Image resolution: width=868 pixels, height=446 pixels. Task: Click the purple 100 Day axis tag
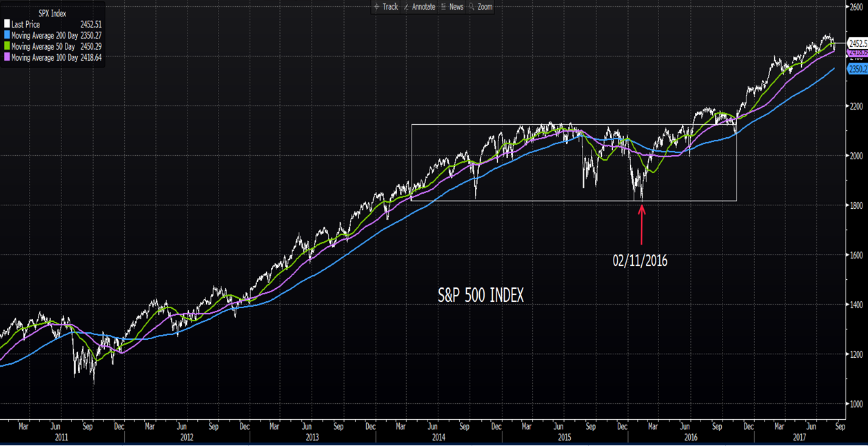pyautogui.click(x=857, y=53)
